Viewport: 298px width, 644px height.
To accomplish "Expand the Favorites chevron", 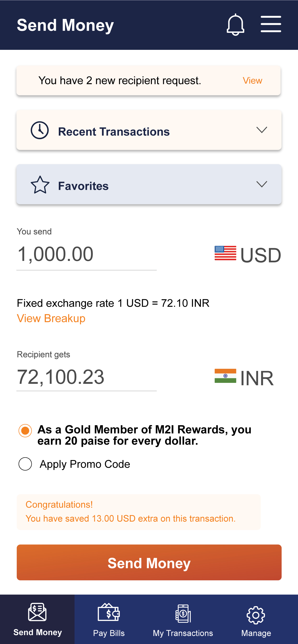I will click(x=262, y=184).
